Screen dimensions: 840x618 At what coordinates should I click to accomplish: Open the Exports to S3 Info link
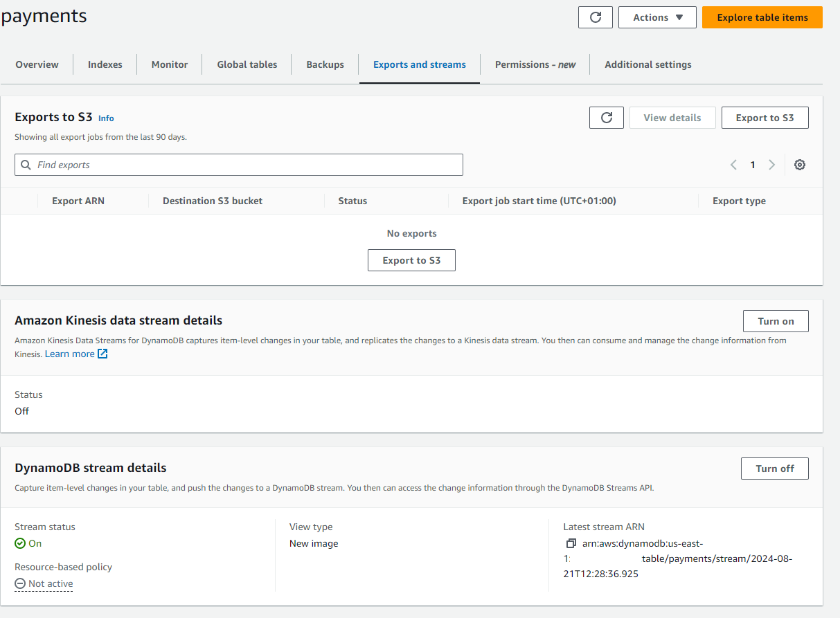(106, 118)
